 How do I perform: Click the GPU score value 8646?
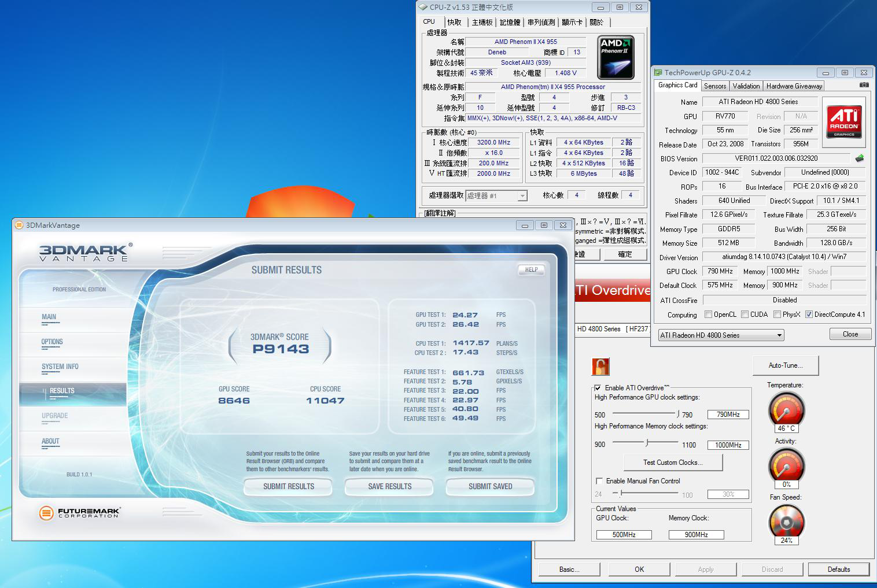[x=234, y=401]
